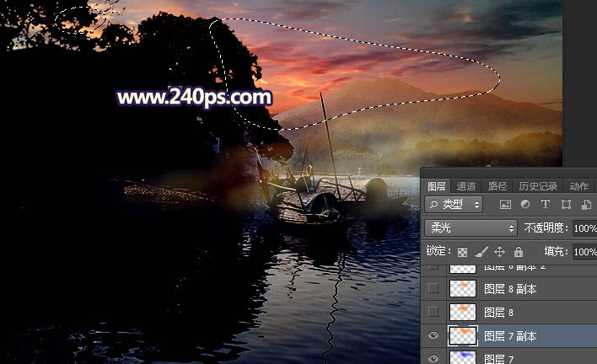Switch to the 通道 tab
The image size is (597, 364).
click(466, 186)
